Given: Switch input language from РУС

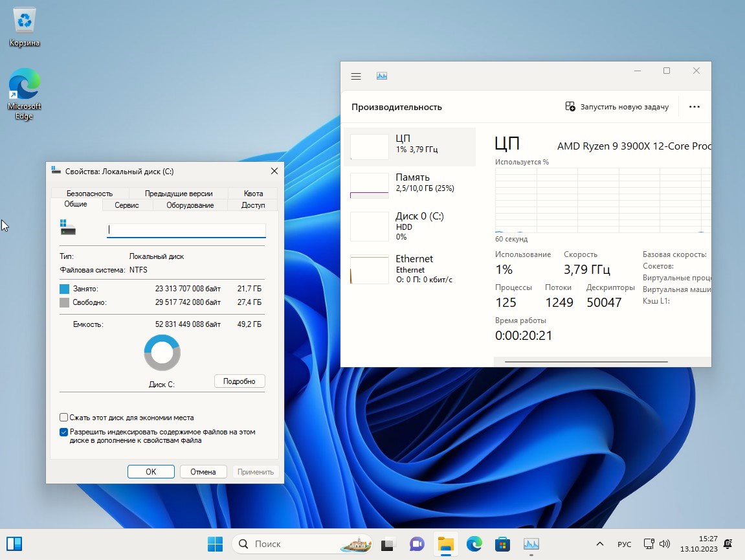Looking at the screenshot, I should [x=624, y=544].
